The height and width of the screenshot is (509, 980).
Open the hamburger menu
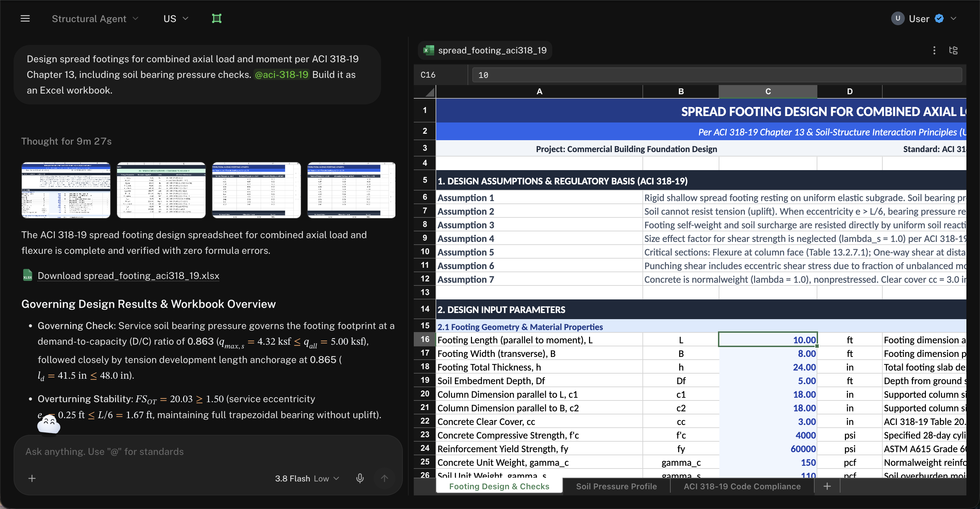point(25,19)
